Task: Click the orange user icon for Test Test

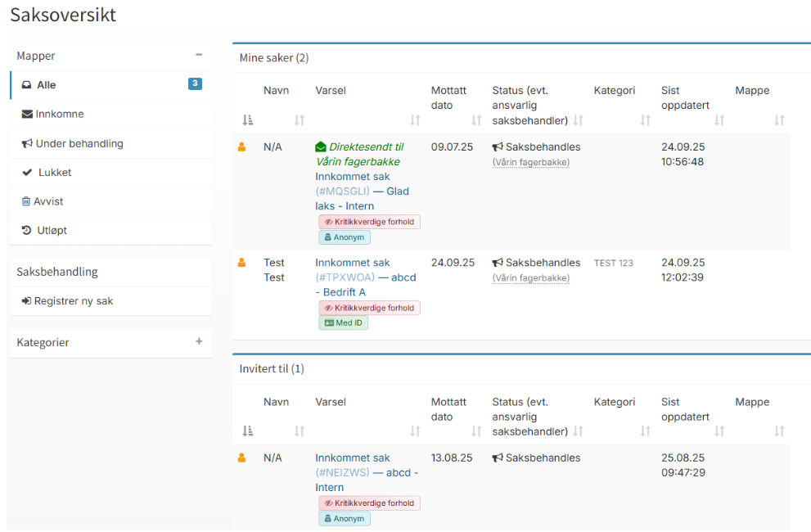Action: point(241,263)
